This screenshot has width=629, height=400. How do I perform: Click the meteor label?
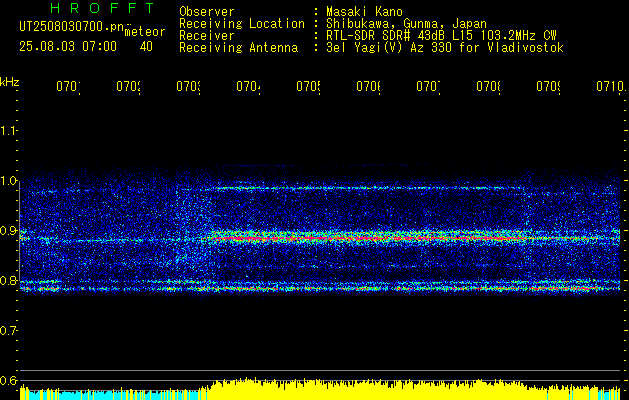(x=144, y=32)
